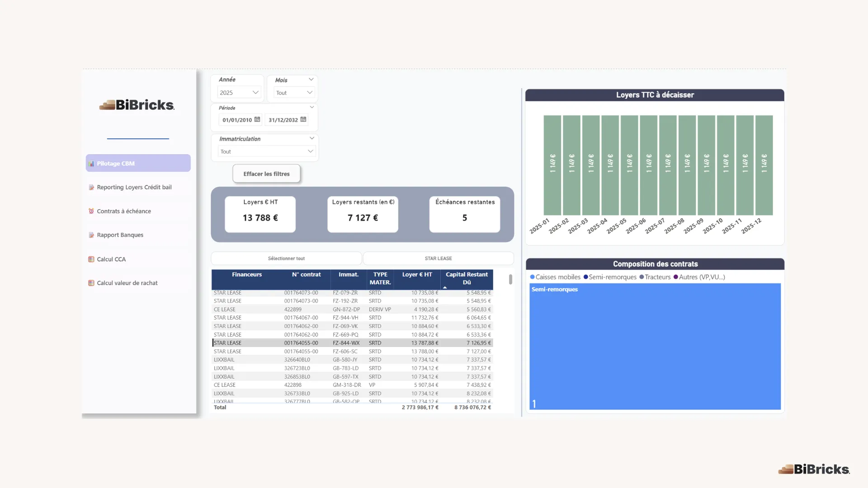This screenshot has height=488, width=868.
Task: Click the start date field 01/01/2010
Action: pos(240,120)
